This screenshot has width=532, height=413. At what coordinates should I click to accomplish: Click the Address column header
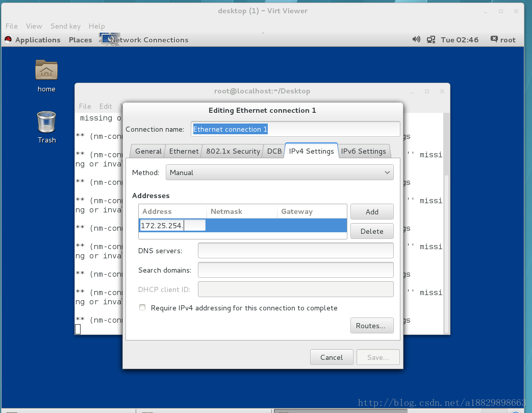point(173,211)
